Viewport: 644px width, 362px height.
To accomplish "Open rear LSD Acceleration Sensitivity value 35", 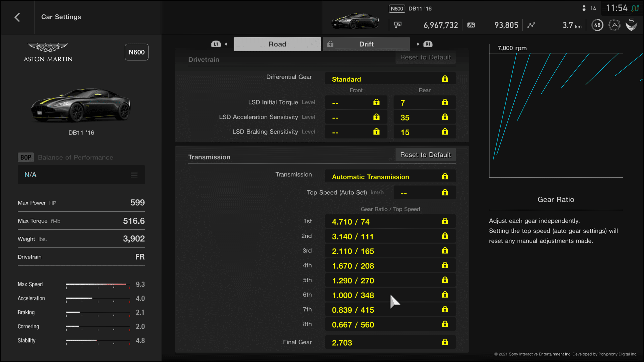I will pyautogui.click(x=424, y=117).
